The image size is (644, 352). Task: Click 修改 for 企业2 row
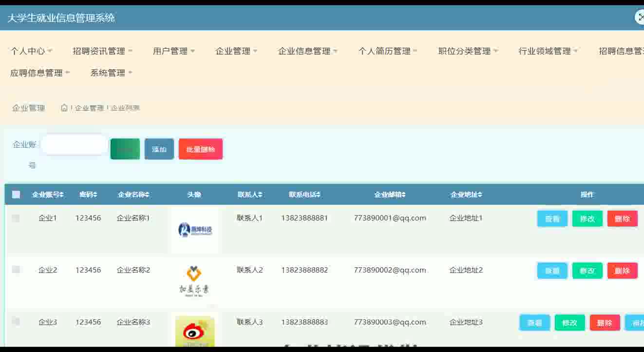[587, 271]
